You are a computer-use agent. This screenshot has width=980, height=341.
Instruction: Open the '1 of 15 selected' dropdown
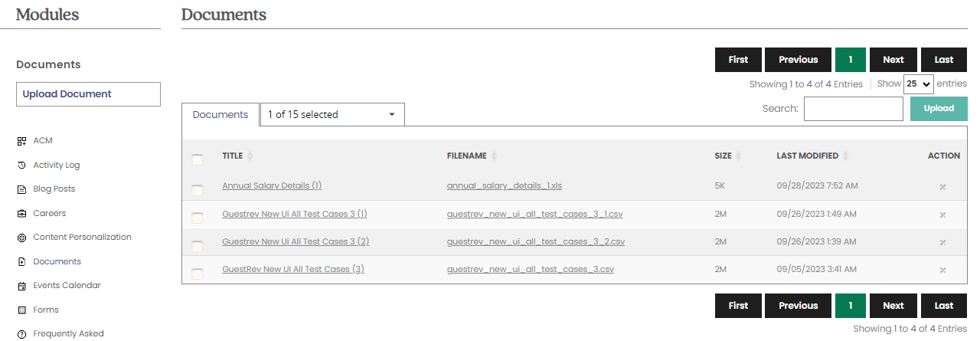pos(332,114)
